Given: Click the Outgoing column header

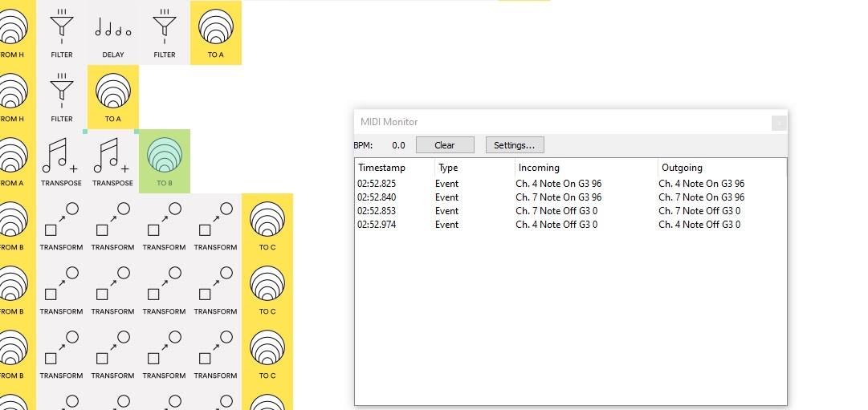Looking at the screenshot, I should point(722,168).
